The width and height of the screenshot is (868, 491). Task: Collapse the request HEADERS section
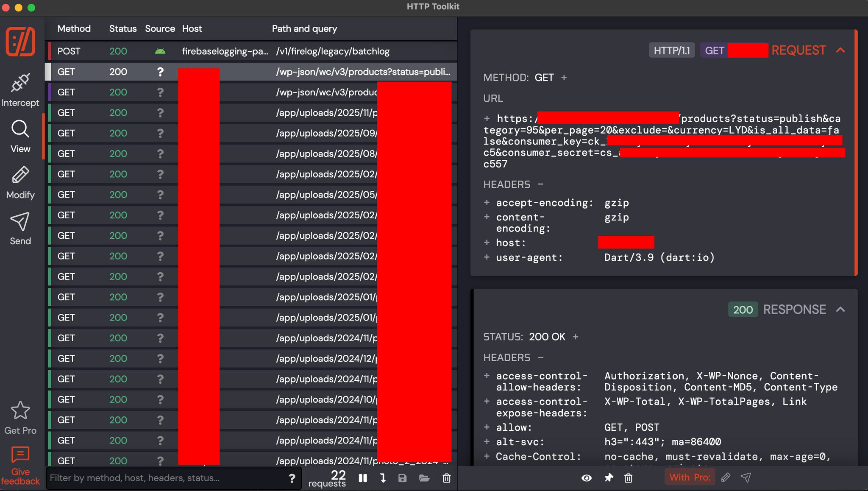[540, 184]
